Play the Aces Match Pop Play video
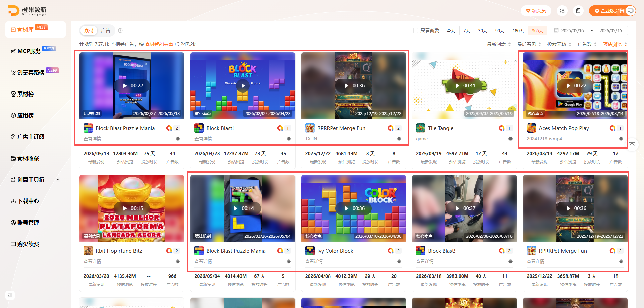 575,86
